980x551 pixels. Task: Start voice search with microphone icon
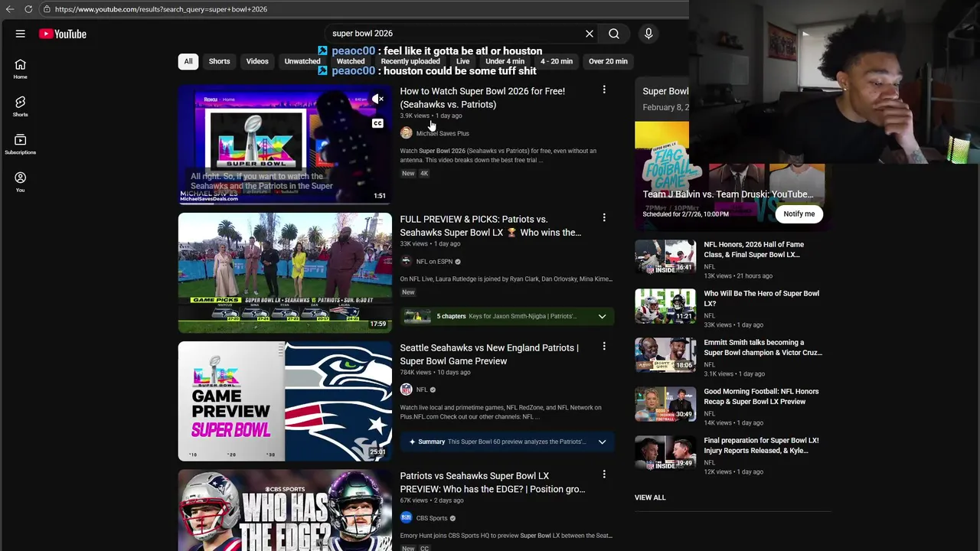pos(648,34)
